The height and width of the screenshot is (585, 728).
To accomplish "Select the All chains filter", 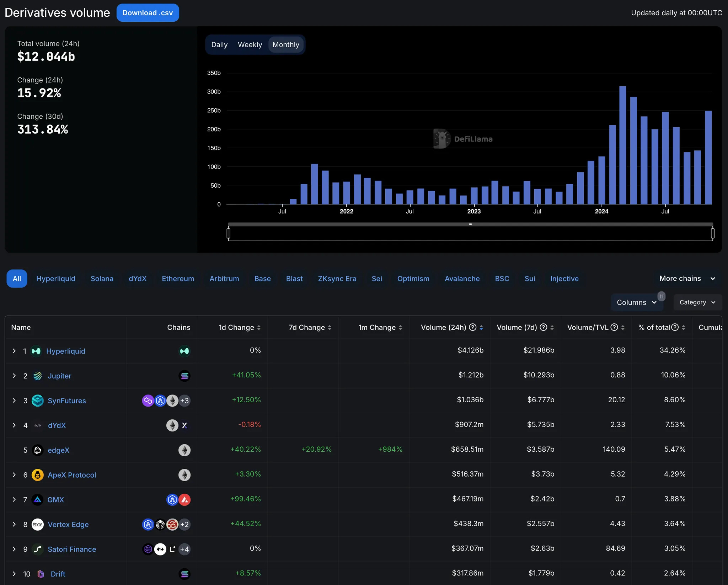I will pos(17,279).
